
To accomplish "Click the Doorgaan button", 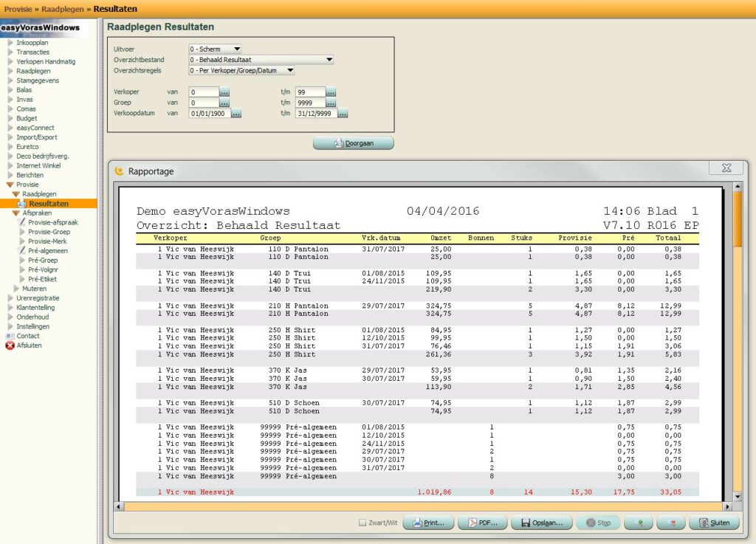I will coord(354,143).
